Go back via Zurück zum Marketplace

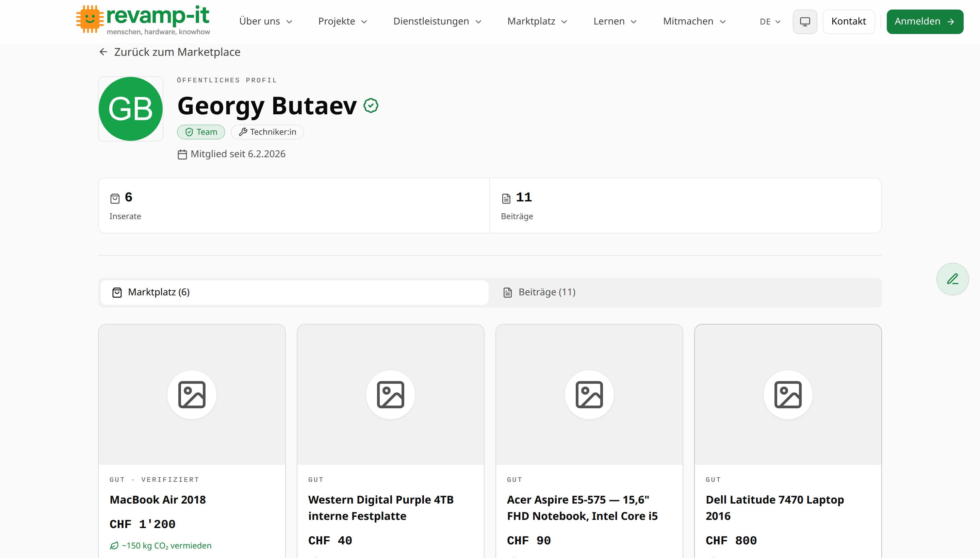pos(170,52)
